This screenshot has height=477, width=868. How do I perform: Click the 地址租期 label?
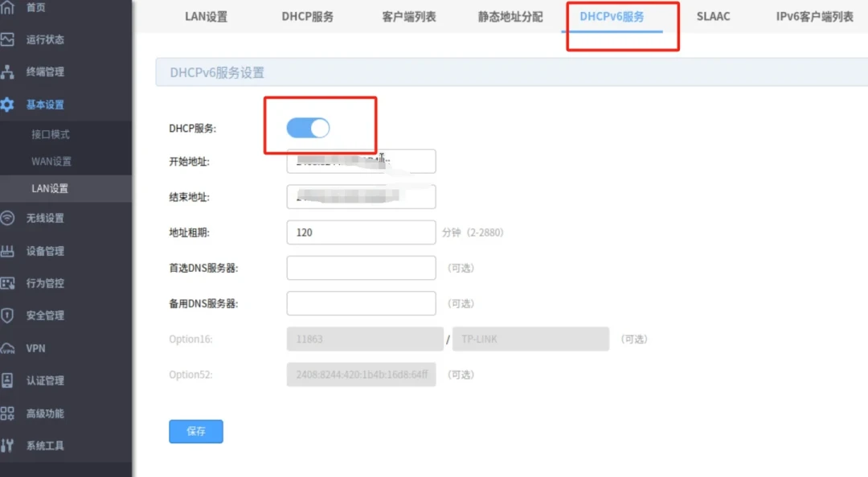(x=189, y=232)
